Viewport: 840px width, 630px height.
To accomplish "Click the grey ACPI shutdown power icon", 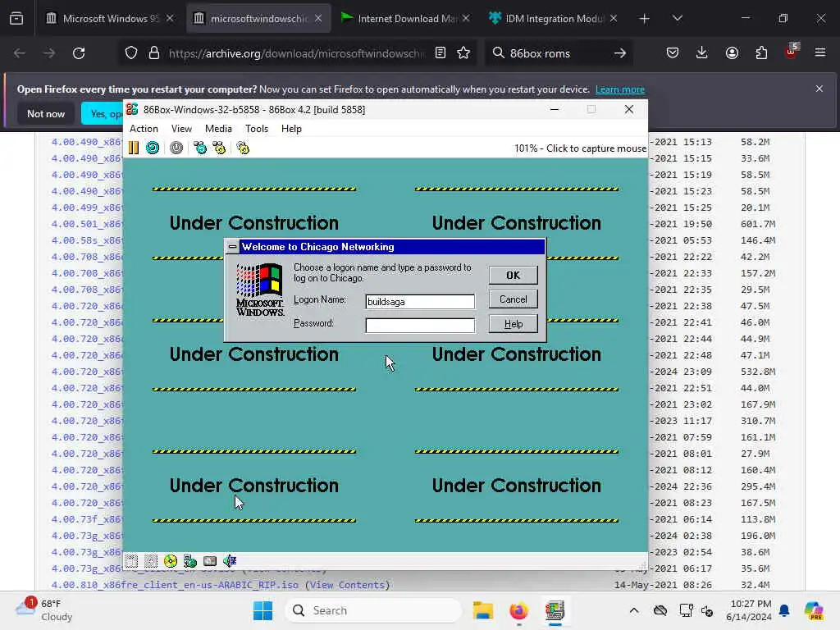I will click(176, 148).
